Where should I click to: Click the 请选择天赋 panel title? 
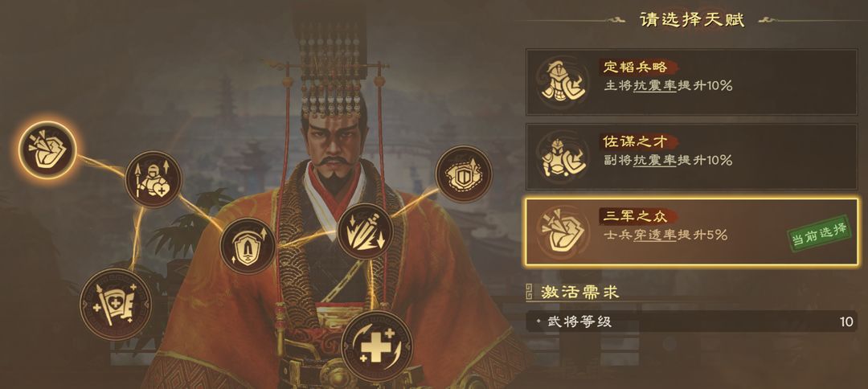(x=692, y=20)
